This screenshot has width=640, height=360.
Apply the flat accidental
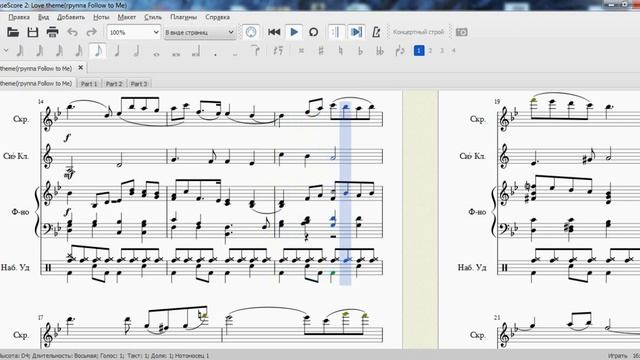(360, 51)
